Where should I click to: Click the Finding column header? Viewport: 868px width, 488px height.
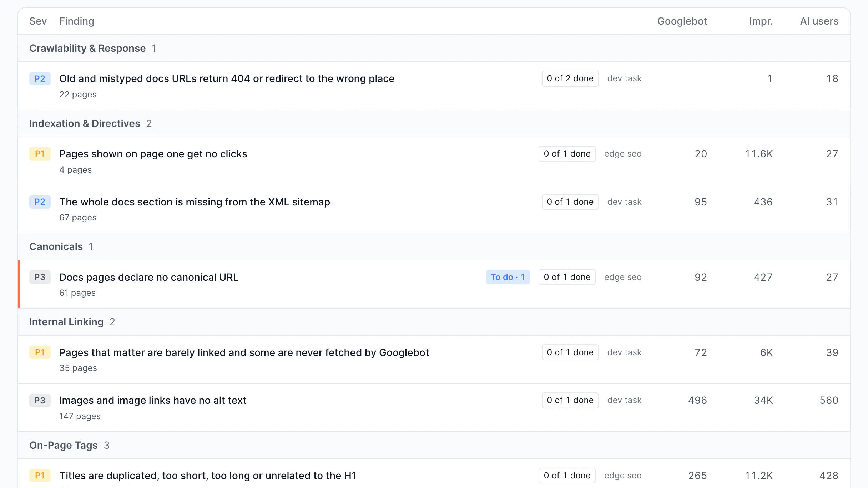pos(77,21)
